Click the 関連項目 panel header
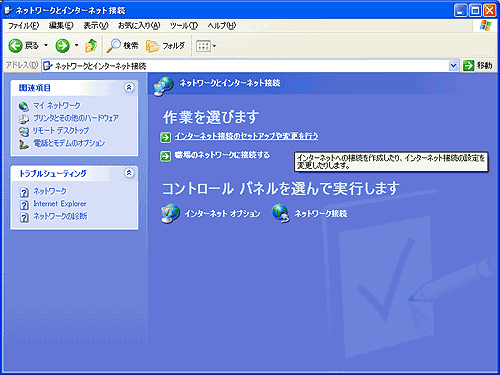Screen dimensions: 500x375 74,88
